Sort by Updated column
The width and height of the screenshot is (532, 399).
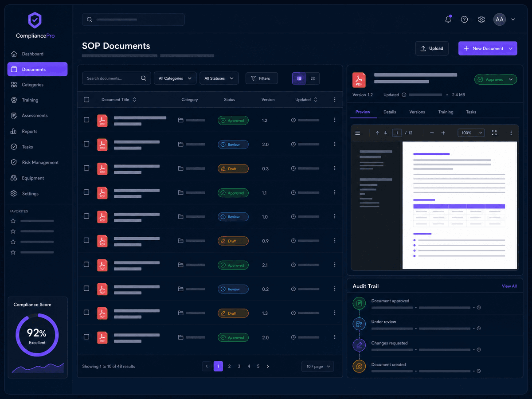pyautogui.click(x=306, y=100)
